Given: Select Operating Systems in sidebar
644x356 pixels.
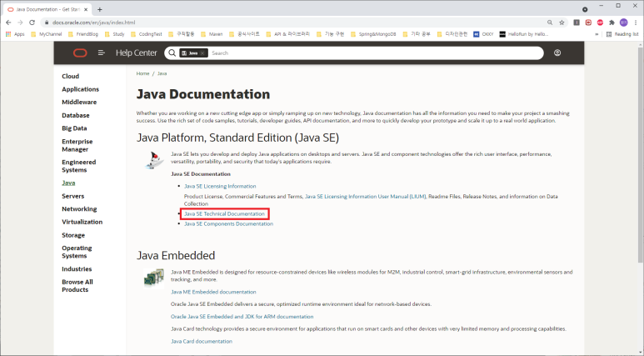Looking at the screenshot, I should click(77, 252).
